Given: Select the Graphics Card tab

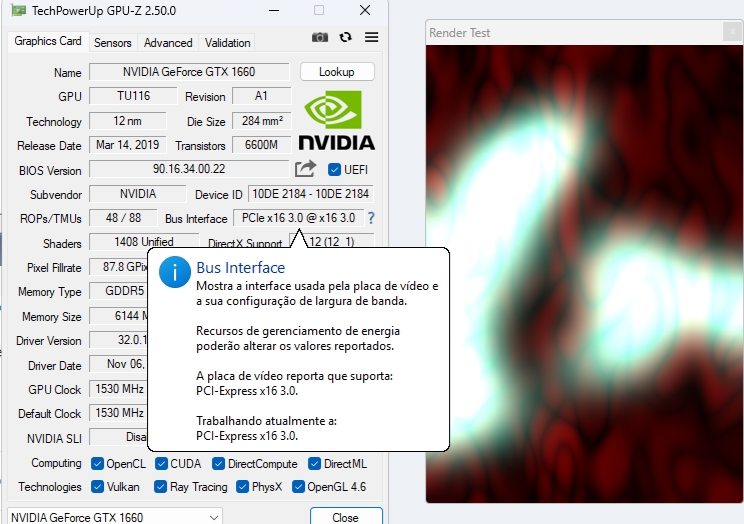Looking at the screenshot, I should [x=48, y=41].
